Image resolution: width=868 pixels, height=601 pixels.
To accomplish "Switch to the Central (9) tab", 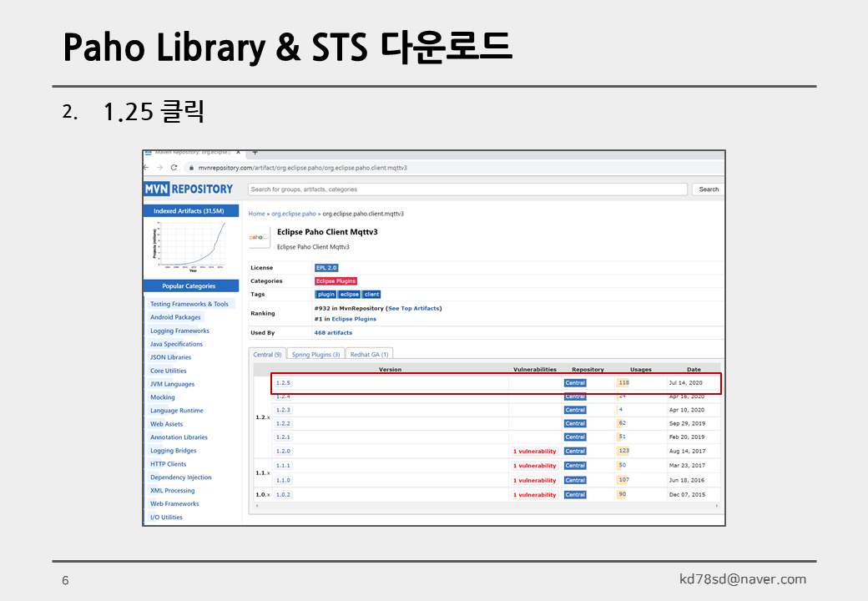I will (267, 354).
